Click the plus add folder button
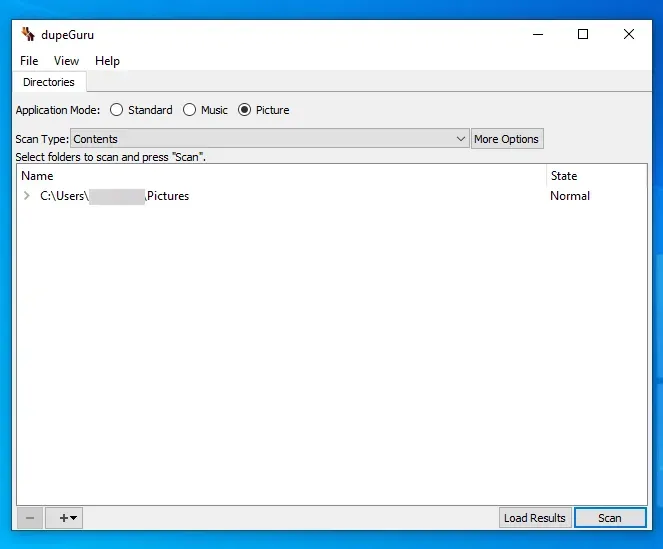Screen dimensions: 663x549 (68, 518)
